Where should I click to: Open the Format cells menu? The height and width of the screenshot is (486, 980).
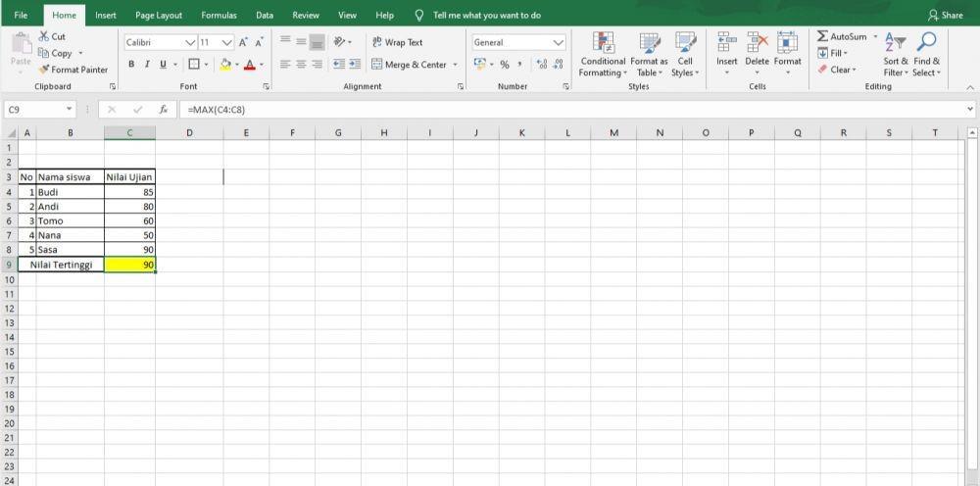(788, 55)
